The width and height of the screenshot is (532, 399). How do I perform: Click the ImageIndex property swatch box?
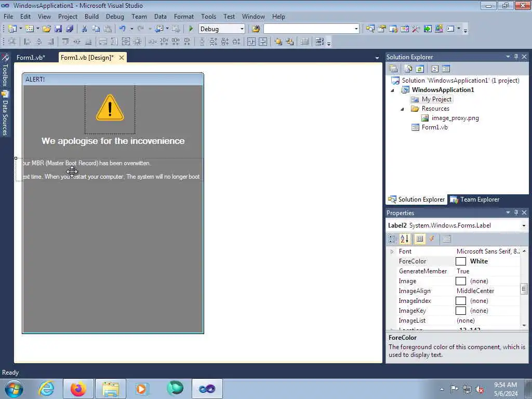(460, 301)
